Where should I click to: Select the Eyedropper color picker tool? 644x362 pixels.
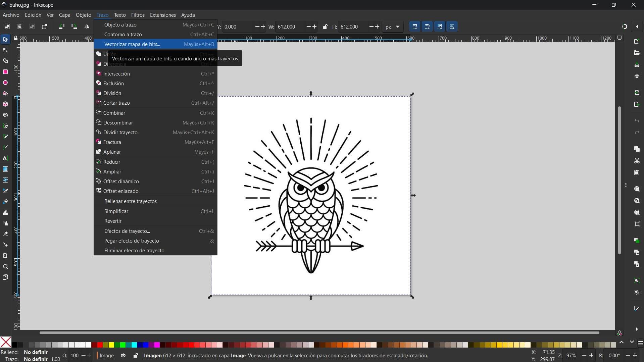(x=5, y=191)
